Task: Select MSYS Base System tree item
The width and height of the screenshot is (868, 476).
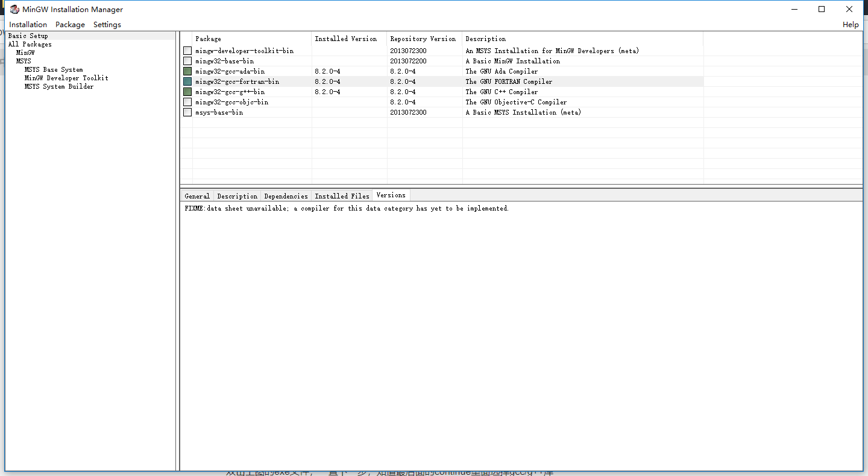Action: (54, 69)
